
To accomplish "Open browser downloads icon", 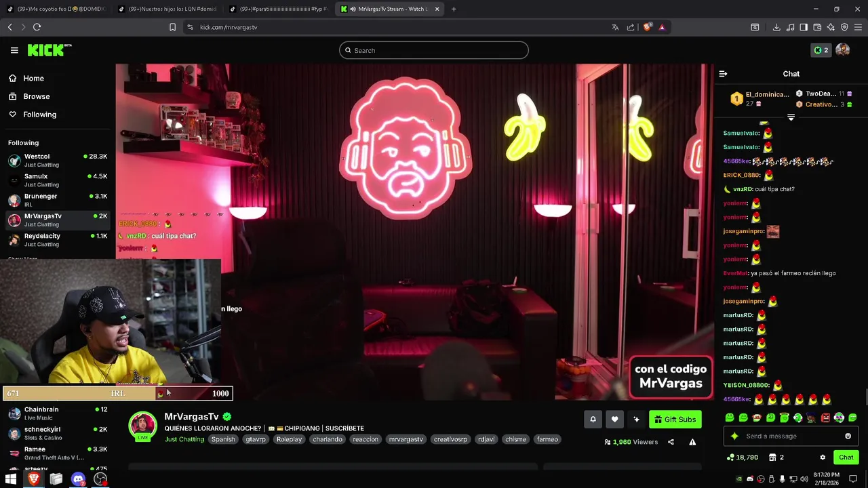I will click(x=776, y=27).
